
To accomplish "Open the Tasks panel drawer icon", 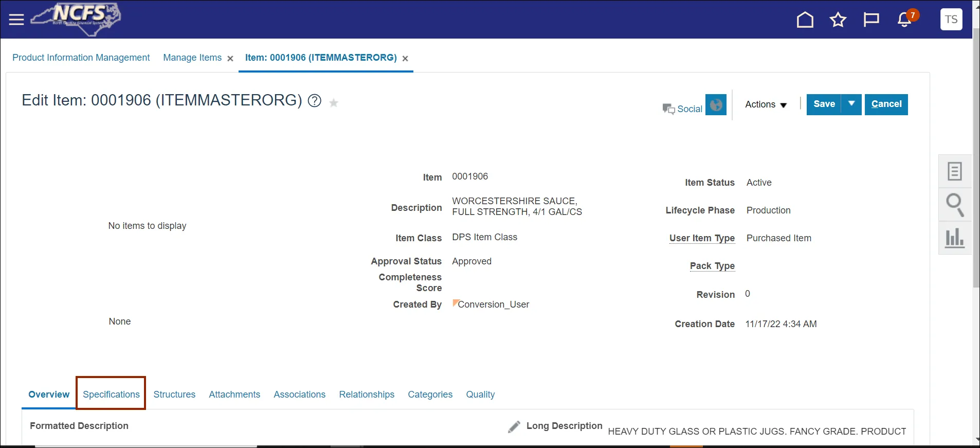I will point(955,171).
